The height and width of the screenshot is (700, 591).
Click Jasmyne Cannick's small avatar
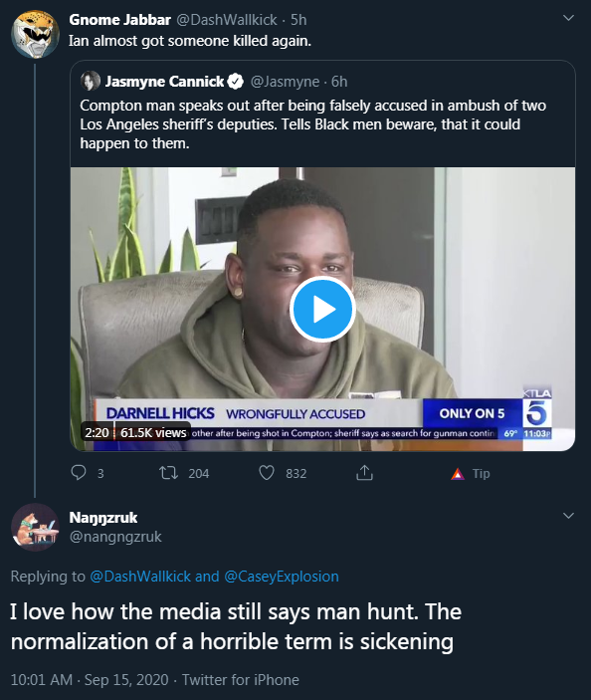(91, 81)
